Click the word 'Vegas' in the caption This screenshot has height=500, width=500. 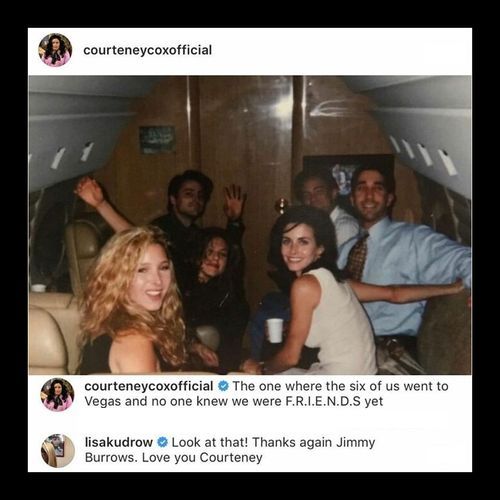103,402
